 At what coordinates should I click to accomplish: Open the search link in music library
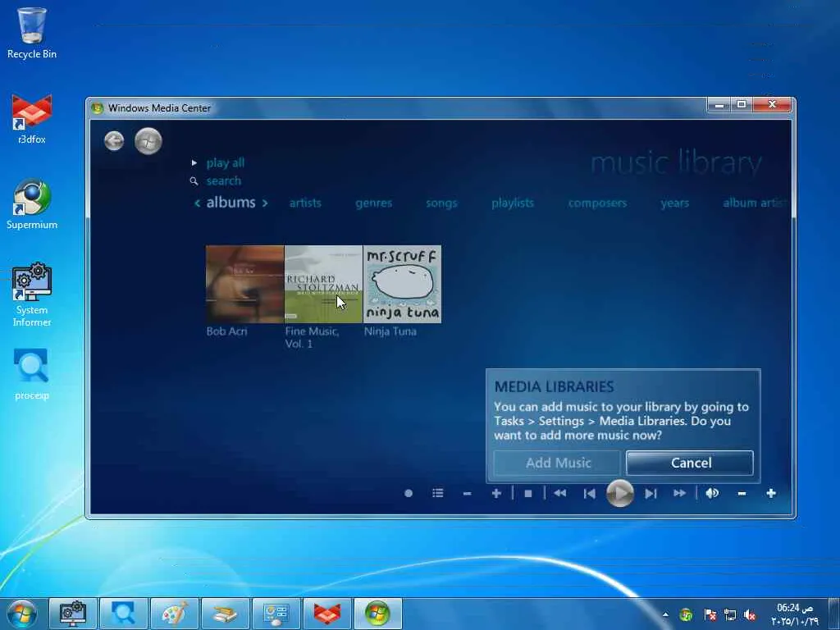tap(223, 181)
